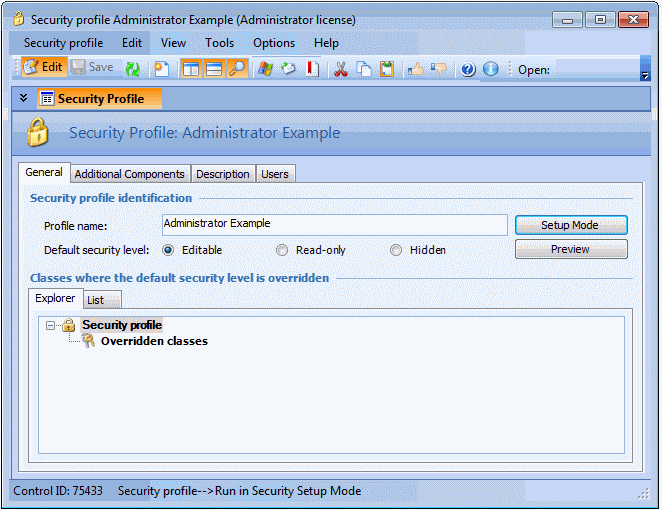662x510 pixels.
Task: Click the thumbs down icon
Action: [x=439, y=69]
